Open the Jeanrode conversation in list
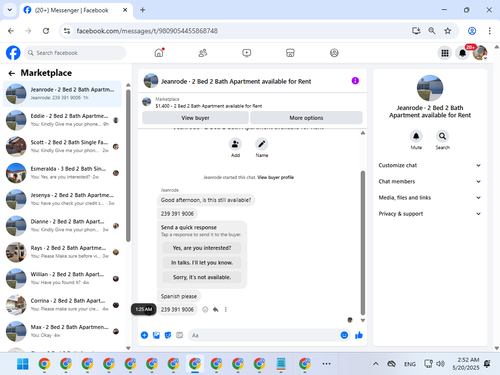This screenshot has width=500, height=375. (62, 94)
